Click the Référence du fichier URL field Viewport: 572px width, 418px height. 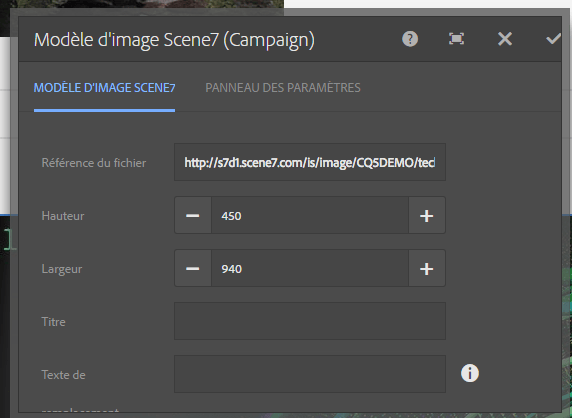click(x=310, y=162)
